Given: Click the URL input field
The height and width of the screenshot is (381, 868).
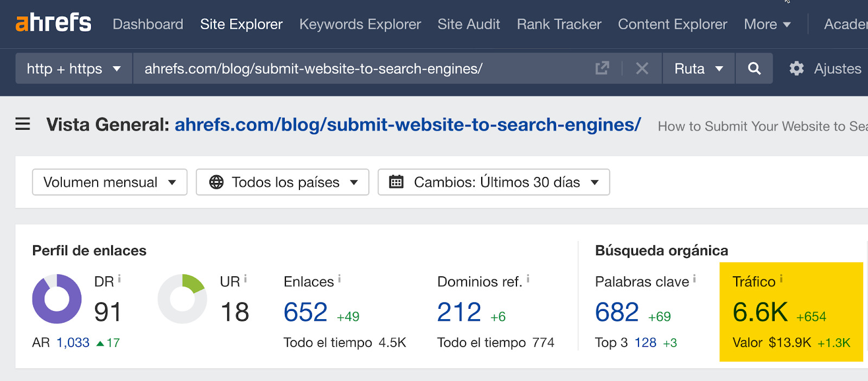Looking at the screenshot, I should 358,68.
